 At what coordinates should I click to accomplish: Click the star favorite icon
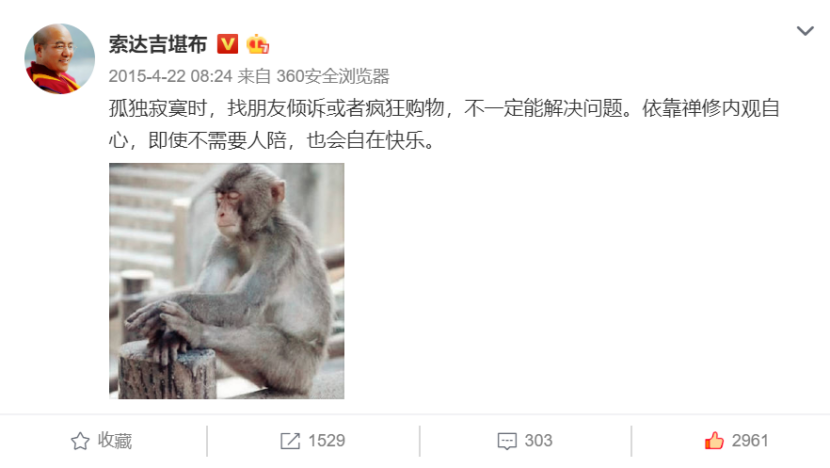pos(80,441)
